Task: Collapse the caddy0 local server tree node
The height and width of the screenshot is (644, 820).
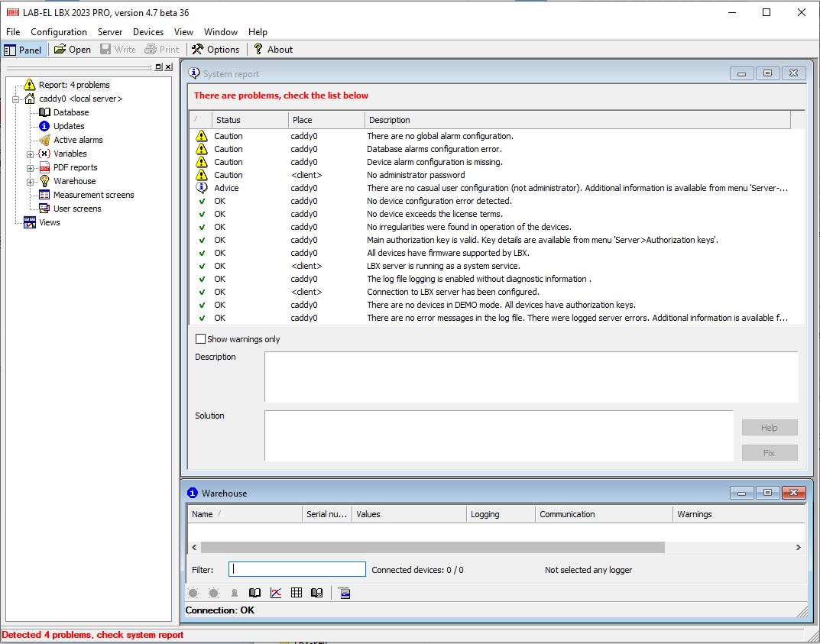Action: 16,99
